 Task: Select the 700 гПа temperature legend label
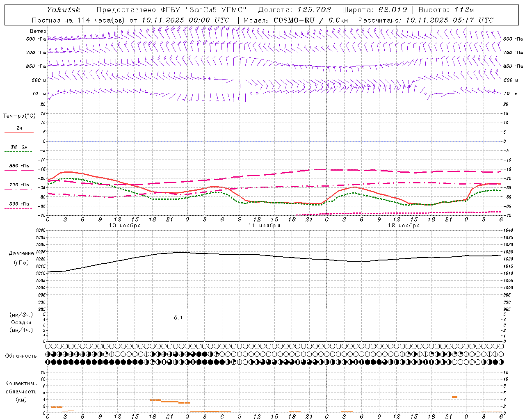tap(19, 185)
